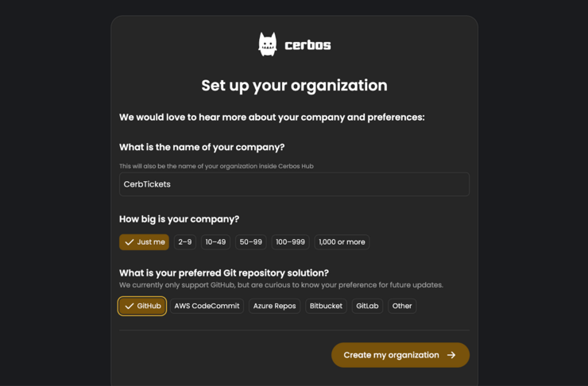Select GitHub as preferred Git solution
This screenshot has height=386, width=588.
pos(142,306)
